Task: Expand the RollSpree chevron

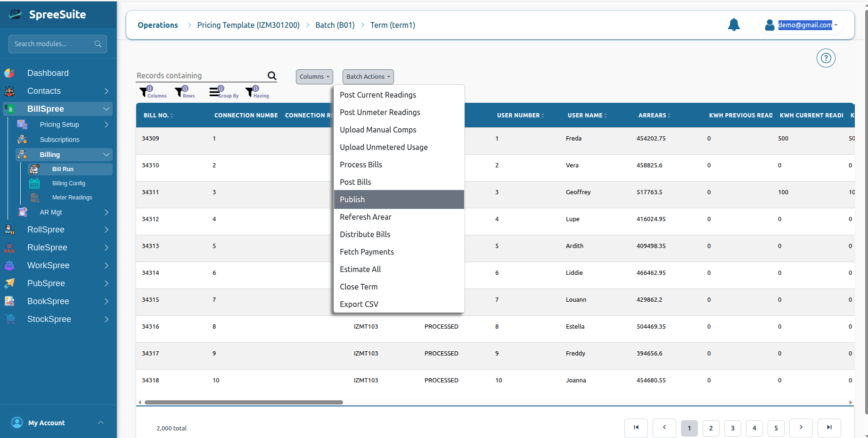Action: point(106,230)
